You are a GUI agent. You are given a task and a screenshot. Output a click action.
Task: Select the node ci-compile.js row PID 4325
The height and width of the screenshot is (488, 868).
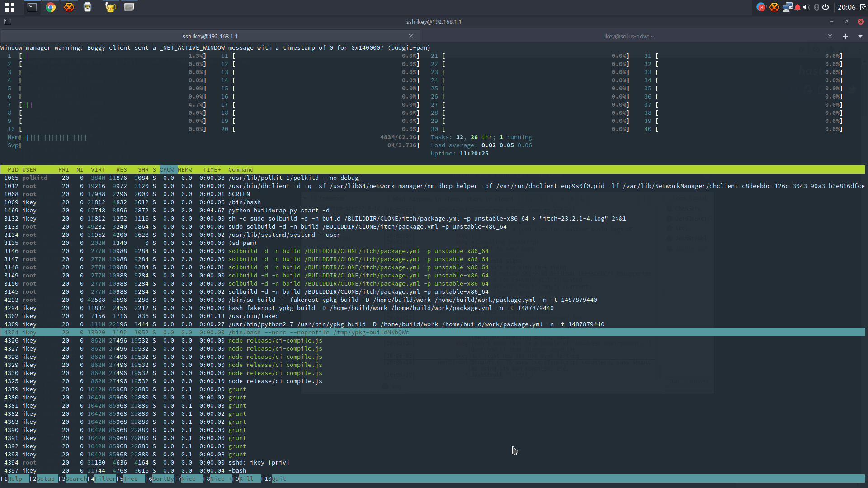(x=432, y=381)
